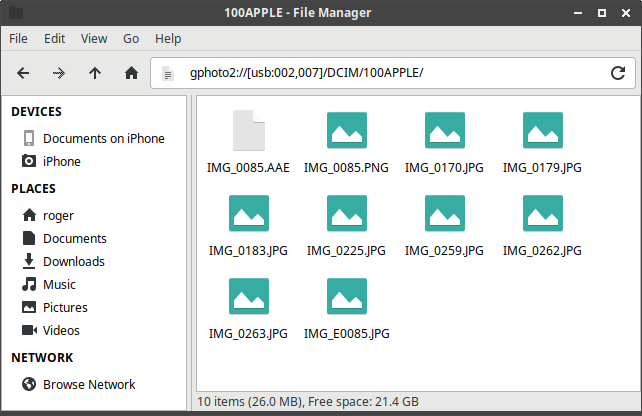Open the Downloads label in Places
Screen dimensions: 642x416
tap(74, 261)
